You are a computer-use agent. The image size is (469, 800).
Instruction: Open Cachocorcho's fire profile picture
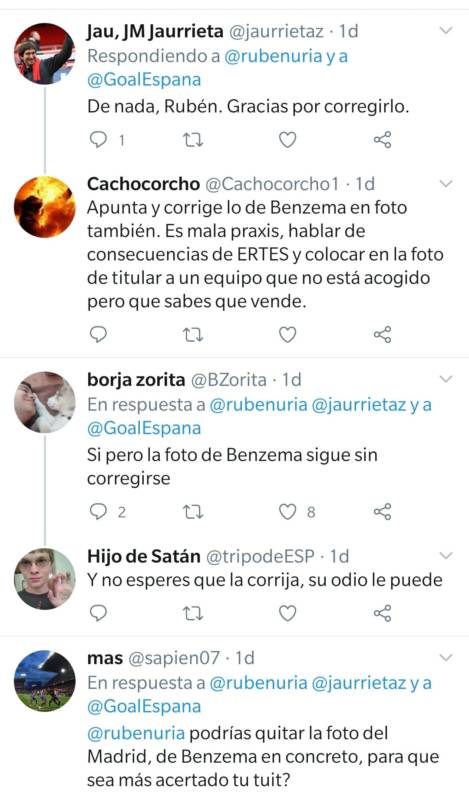click(44, 207)
